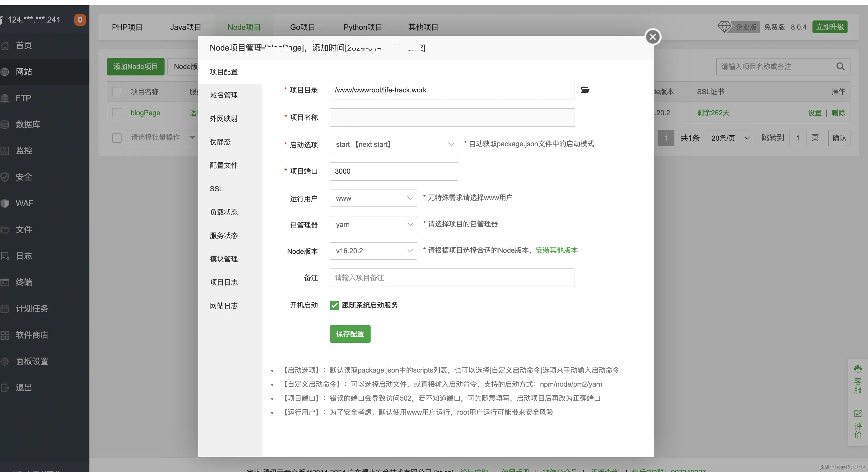The image size is (868, 472).
Task: Switch to the Python项目 tab
Action: pyautogui.click(x=363, y=27)
